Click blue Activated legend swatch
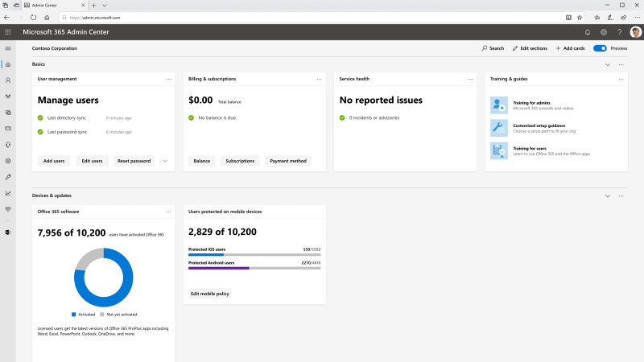The width and height of the screenshot is (644, 362). click(x=74, y=315)
